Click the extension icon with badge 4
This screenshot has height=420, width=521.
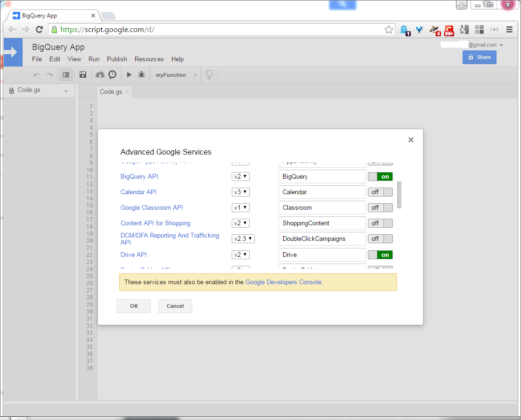coord(435,30)
